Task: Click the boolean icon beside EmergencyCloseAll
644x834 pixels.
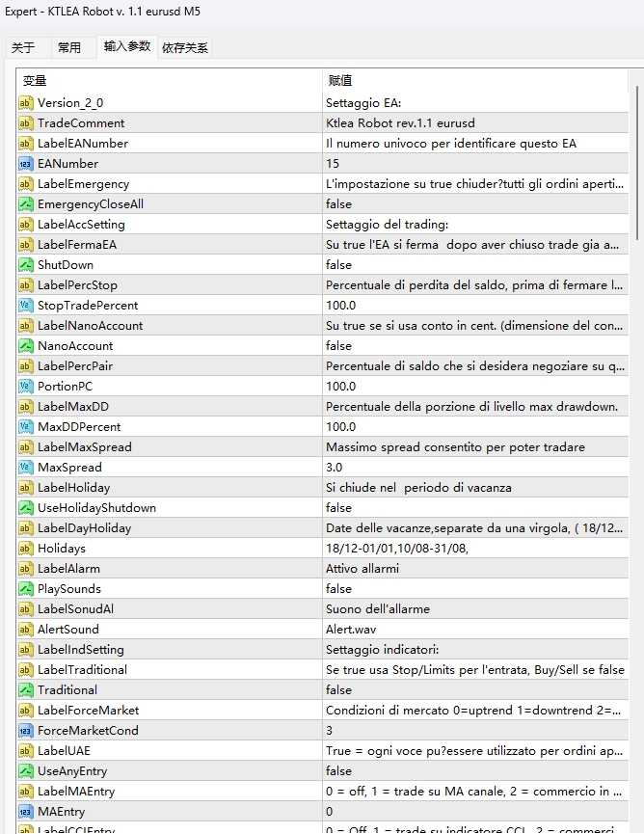Action: pyautogui.click(x=25, y=203)
